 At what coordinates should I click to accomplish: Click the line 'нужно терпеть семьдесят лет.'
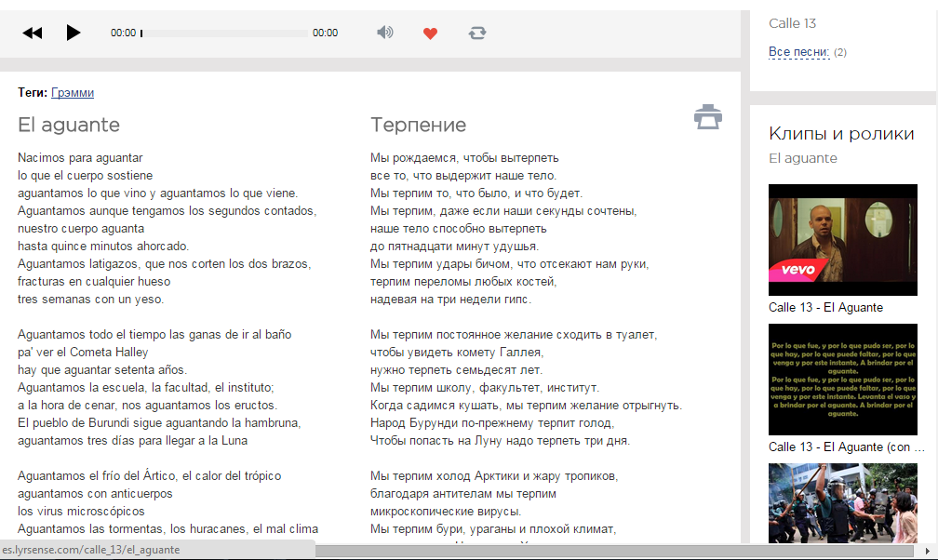click(456, 369)
